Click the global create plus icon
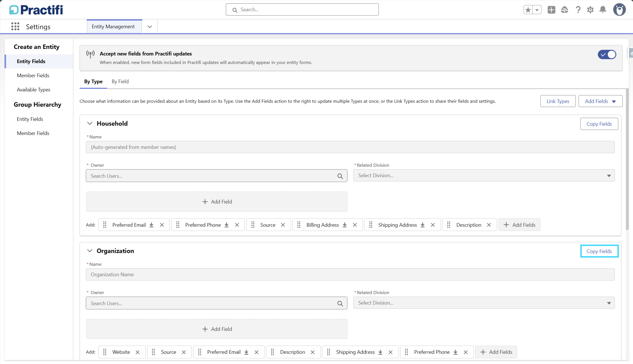633x364 pixels. (551, 10)
